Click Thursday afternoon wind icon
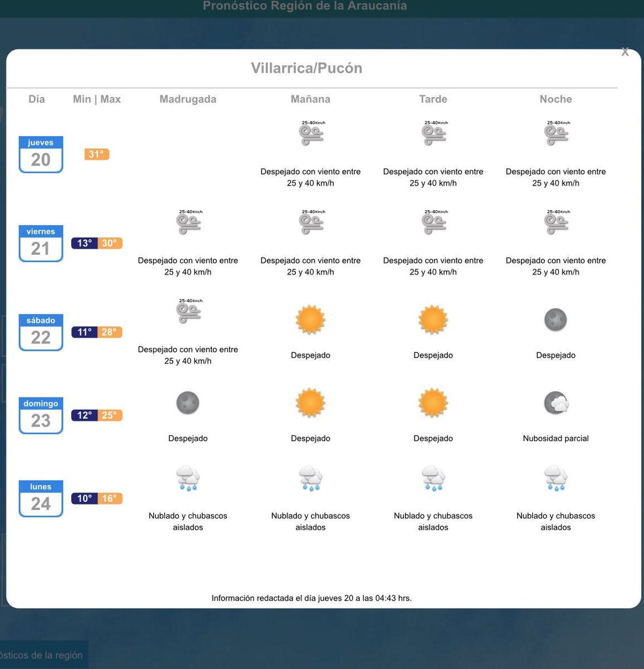This screenshot has width=644, height=669. pyautogui.click(x=434, y=133)
